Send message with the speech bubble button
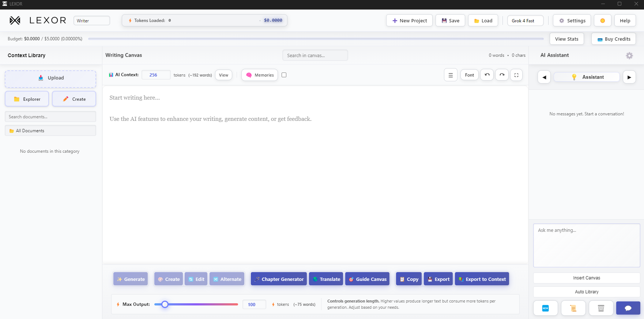 tap(628, 308)
